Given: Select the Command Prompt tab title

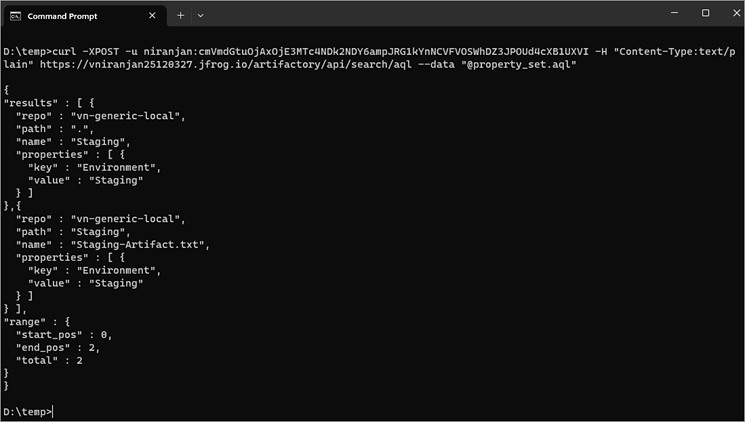Looking at the screenshot, I should pyautogui.click(x=62, y=16).
